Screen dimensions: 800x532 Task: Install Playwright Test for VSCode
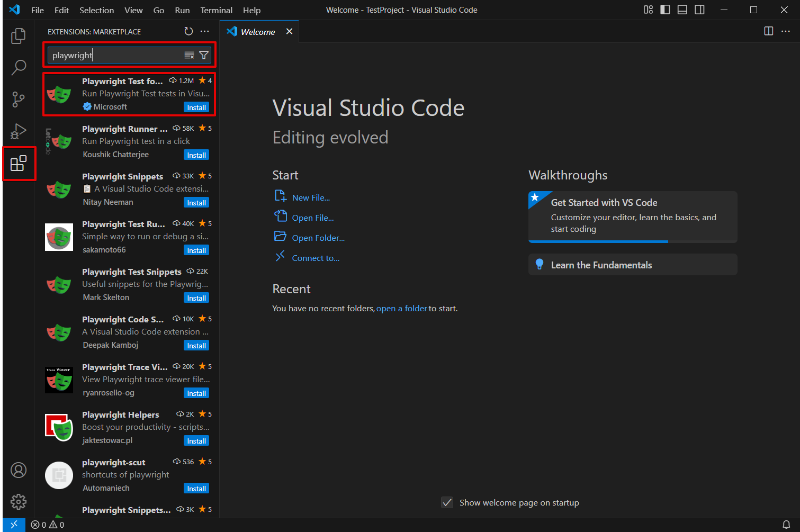tap(196, 107)
